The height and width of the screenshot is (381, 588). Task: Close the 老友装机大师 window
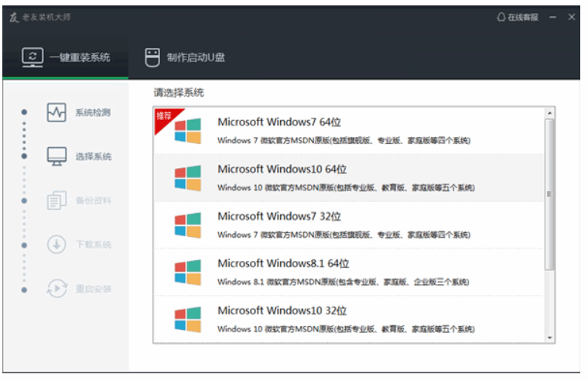pos(572,17)
